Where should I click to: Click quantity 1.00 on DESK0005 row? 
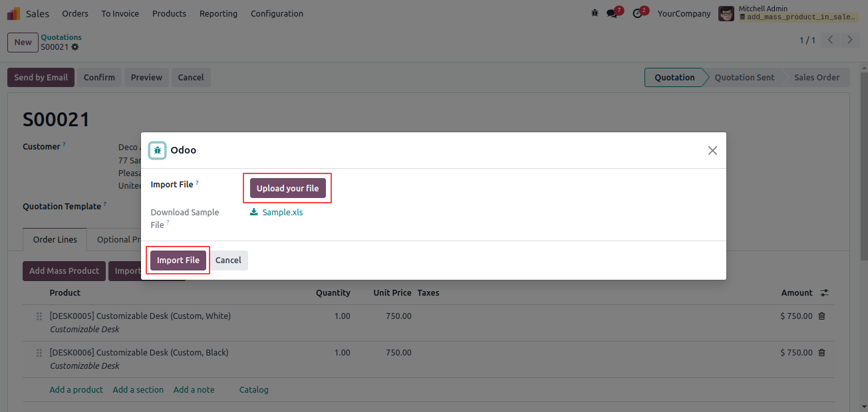342,316
